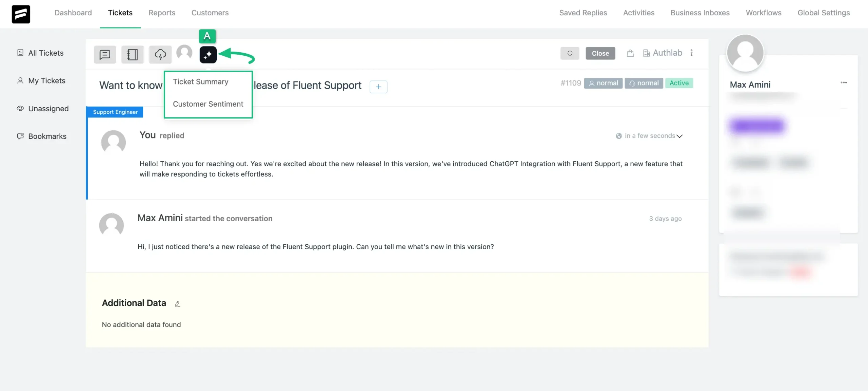Click the Support Engineer label
The width and height of the screenshot is (868, 391).
(115, 112)
